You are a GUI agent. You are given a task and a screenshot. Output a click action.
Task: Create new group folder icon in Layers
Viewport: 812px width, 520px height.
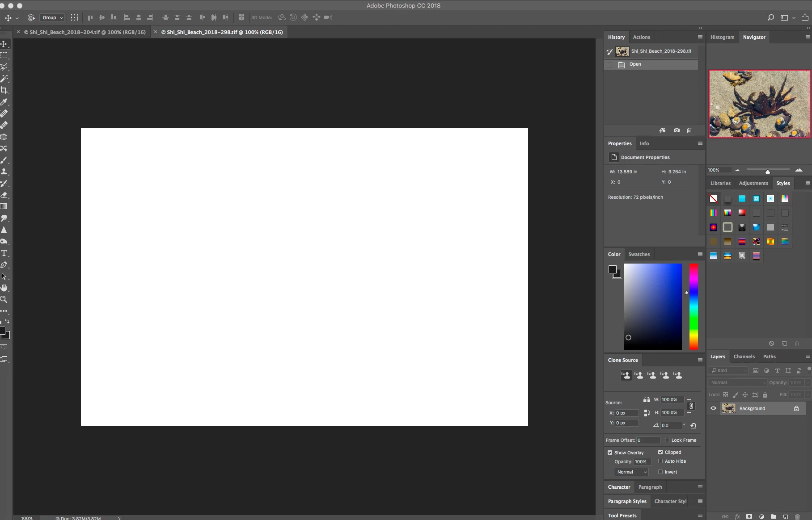coord(773,516)
